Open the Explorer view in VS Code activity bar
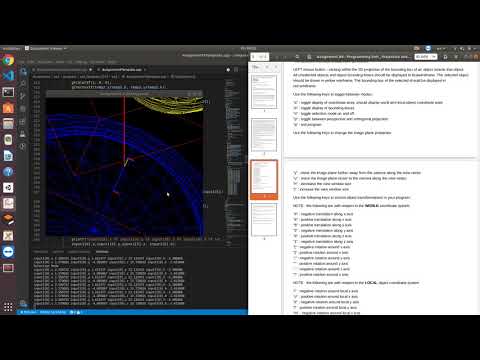 point(23,71)
